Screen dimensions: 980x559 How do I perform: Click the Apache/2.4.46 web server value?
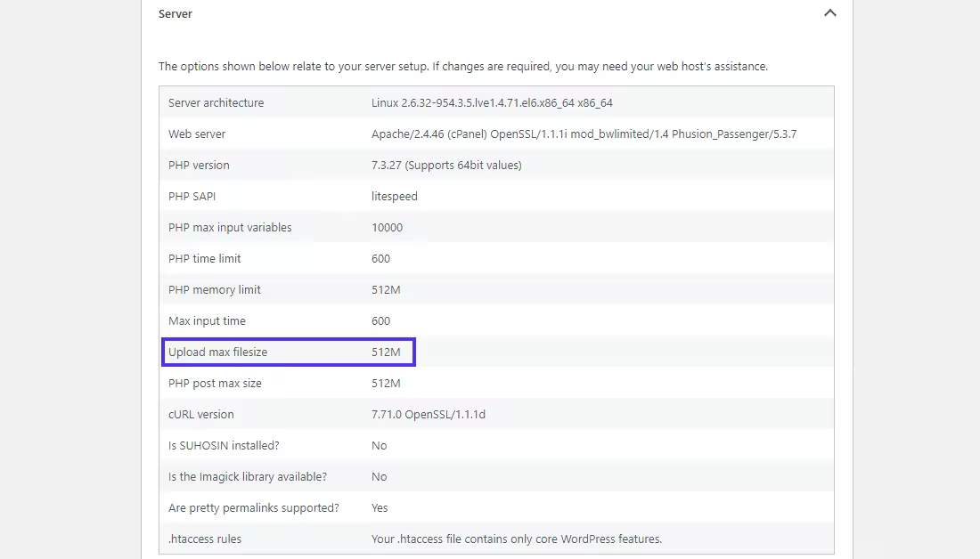584,134
